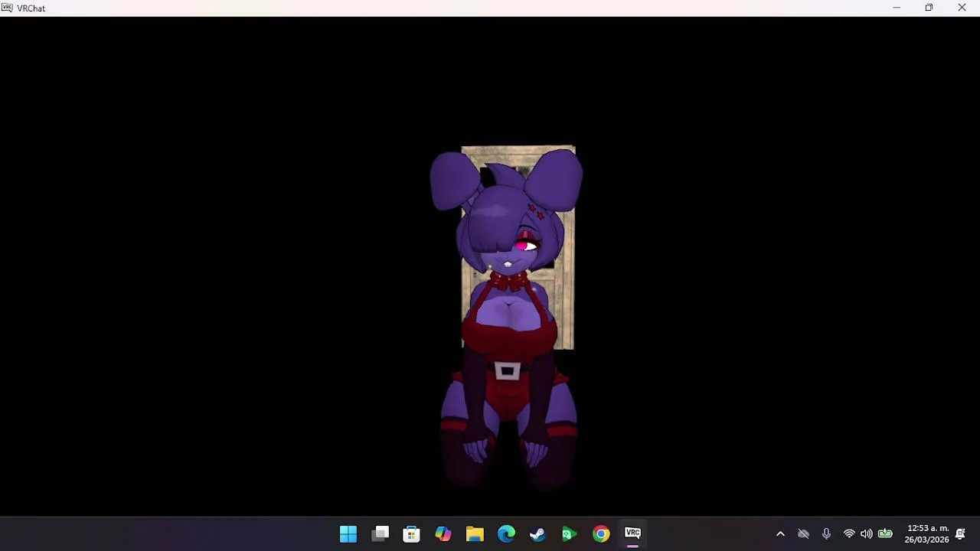
Task: Launch Microsoft Edge from the taskbar
Action: click(x=506, y=533)
